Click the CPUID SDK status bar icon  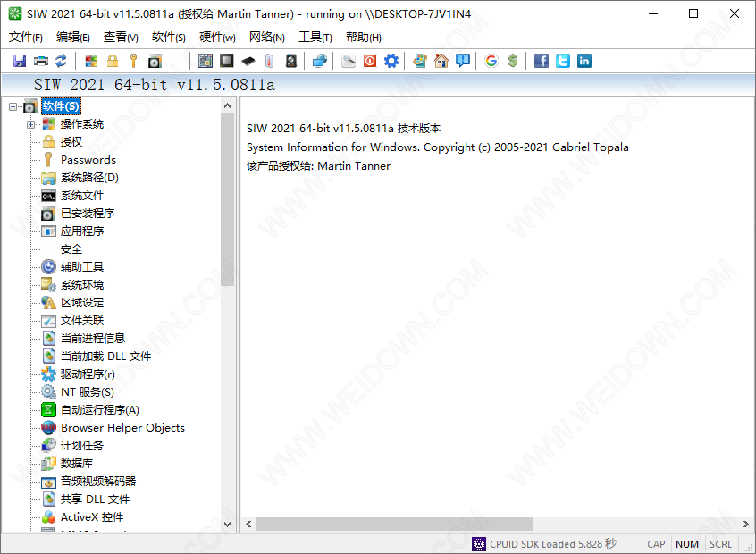(x=479, y=544)
